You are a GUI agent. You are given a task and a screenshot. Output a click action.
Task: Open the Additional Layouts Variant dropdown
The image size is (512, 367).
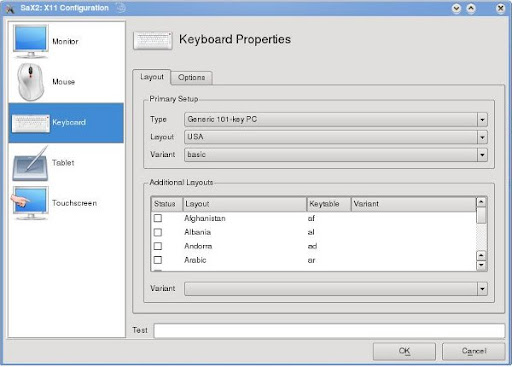(x=336, y=289)
